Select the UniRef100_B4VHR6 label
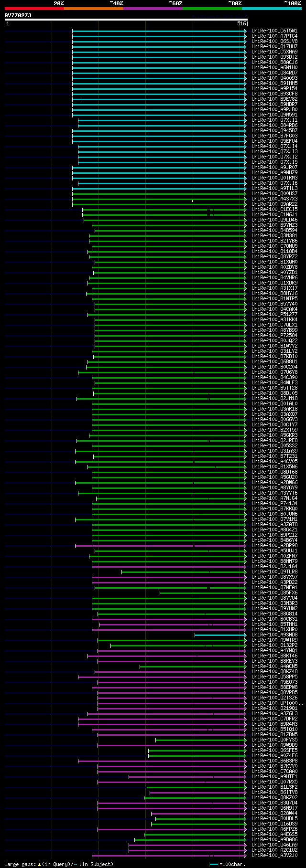Image resolution: width=306 pixels, height=868 pixels. [274, 278]
